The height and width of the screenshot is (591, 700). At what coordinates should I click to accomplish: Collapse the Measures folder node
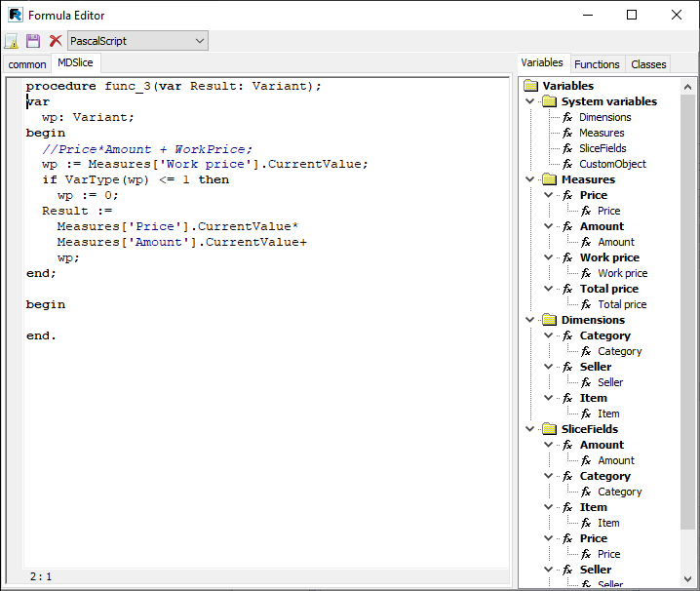click(x=530, y=179)
